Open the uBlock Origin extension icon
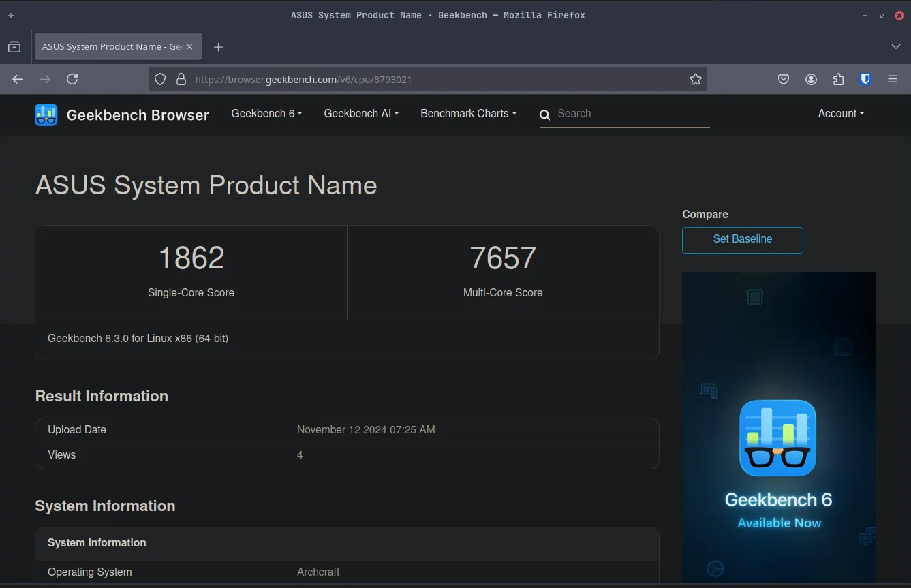The height and width of the screenshot is (588, 911). point(865,79)
